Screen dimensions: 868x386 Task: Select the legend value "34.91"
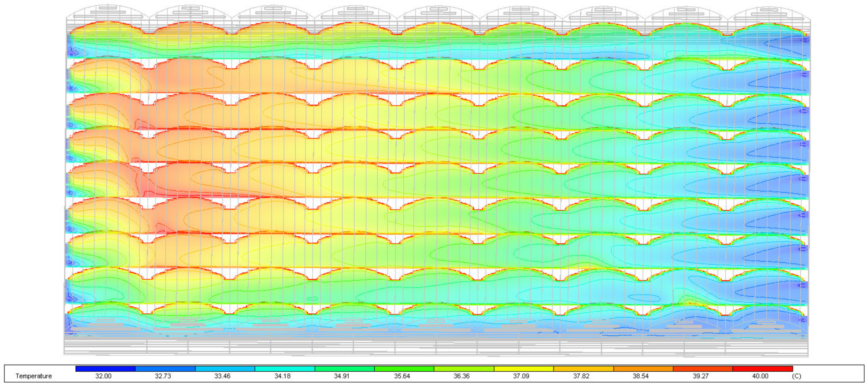(342, 376)
